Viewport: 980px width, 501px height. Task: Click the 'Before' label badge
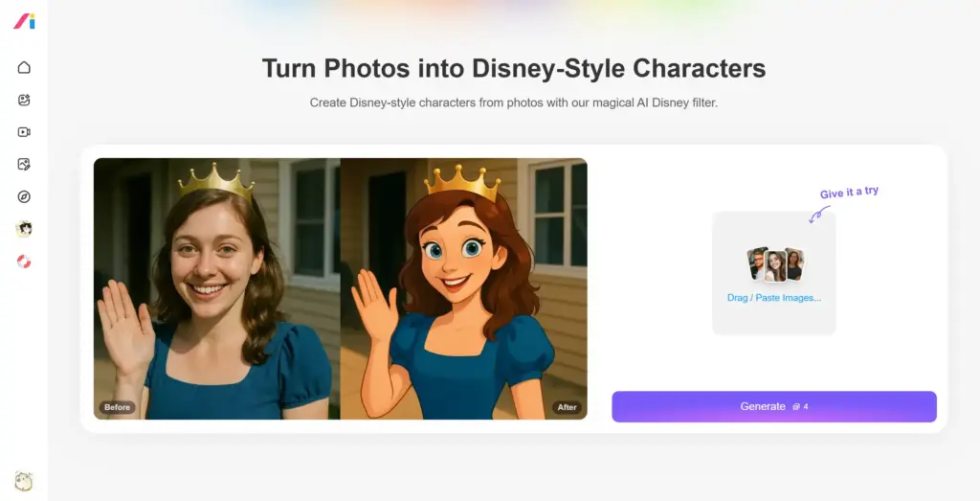point(117,407)
